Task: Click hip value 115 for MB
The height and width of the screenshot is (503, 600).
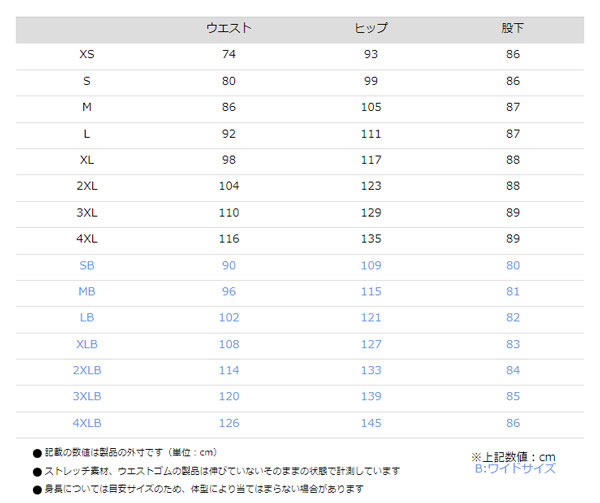Action: pyautogui.click(x=371, y=291)
